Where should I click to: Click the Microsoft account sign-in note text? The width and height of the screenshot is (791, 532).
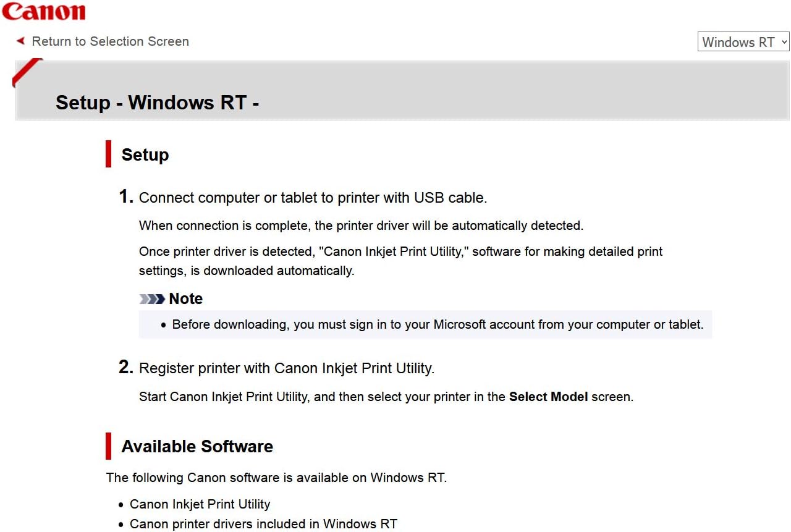[438, 324]
